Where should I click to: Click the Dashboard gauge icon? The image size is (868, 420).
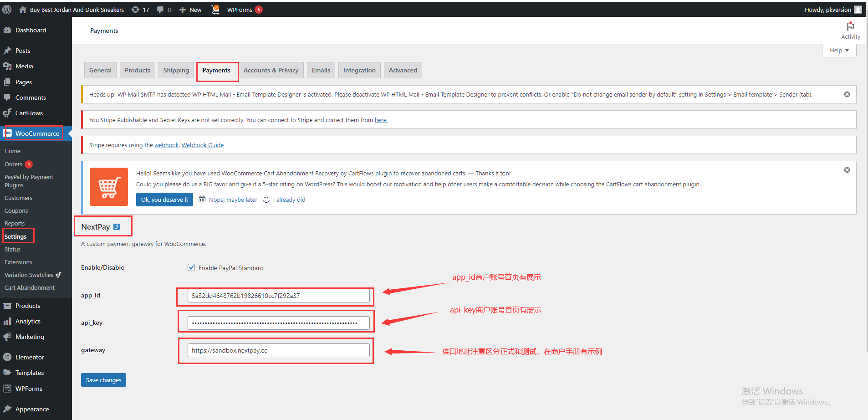7,30
